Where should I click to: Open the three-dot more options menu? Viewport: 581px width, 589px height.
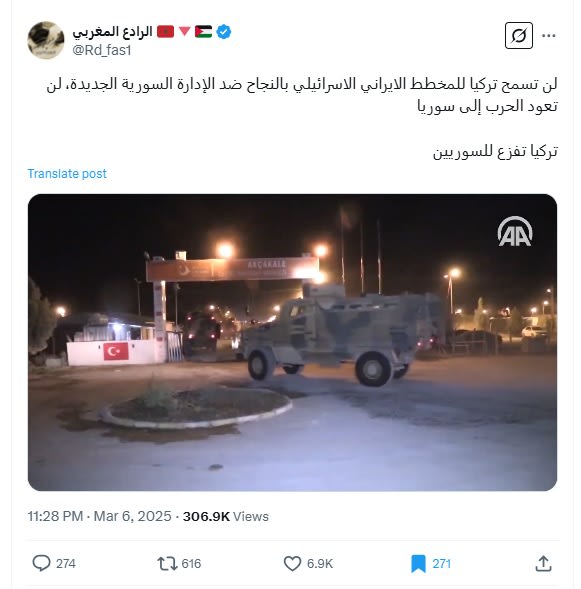(x=549, y=36)
